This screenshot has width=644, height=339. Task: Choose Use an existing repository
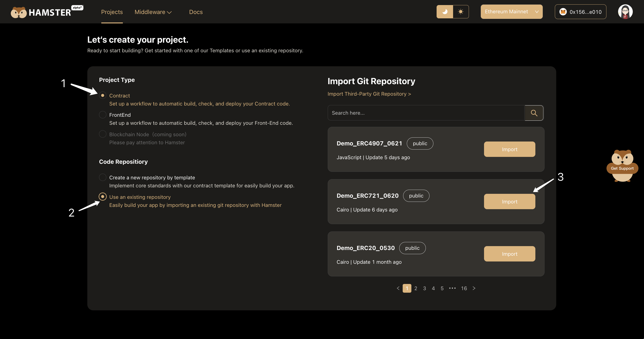[102, 197]
